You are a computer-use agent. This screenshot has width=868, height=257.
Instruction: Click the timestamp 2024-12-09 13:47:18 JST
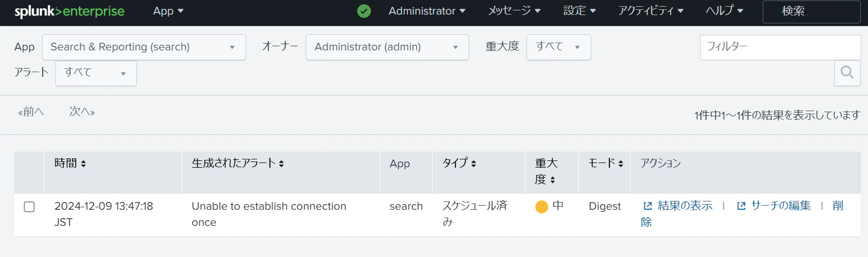[104, 214]
